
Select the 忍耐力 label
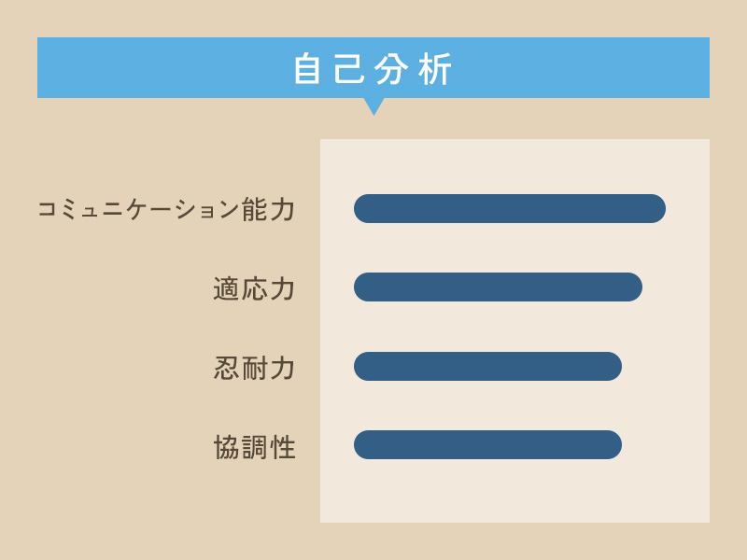click(x=254, y=368)
